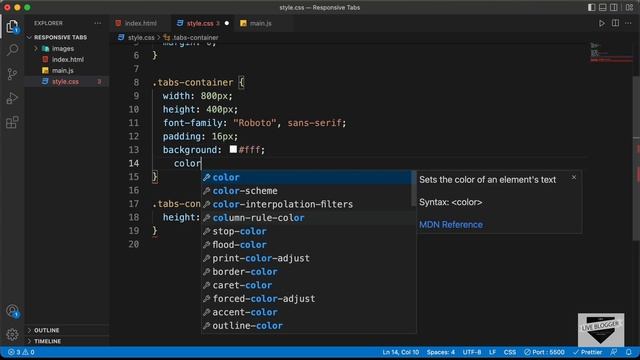Open the Accounts menu icon

(x=13, y=311)
